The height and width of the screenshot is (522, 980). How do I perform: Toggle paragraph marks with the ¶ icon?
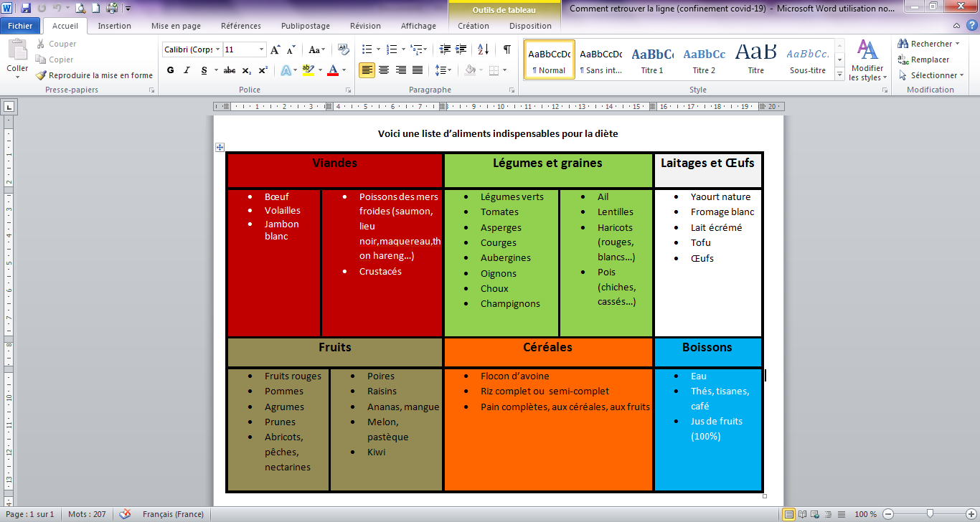pyautogui.click(x=507, y=49)
